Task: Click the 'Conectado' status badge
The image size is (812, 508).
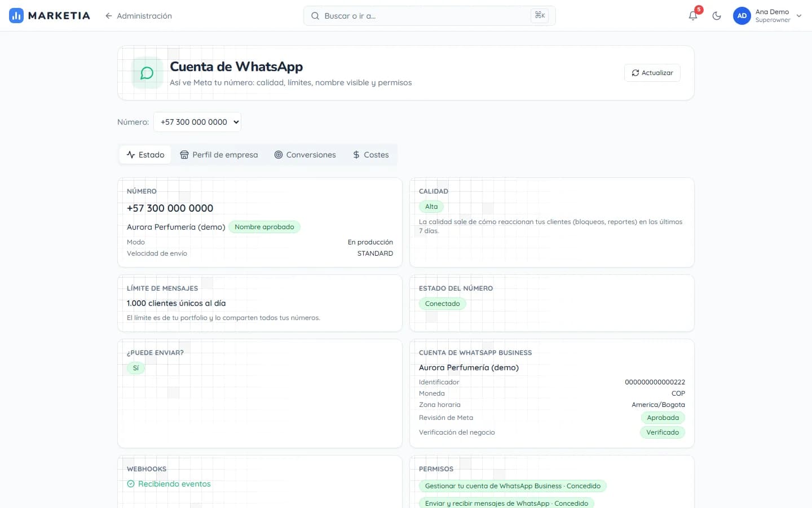Action: (x=442, y=304)
